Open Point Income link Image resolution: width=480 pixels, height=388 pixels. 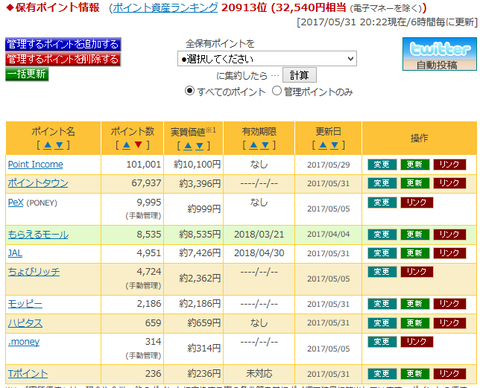coord(35,164)
